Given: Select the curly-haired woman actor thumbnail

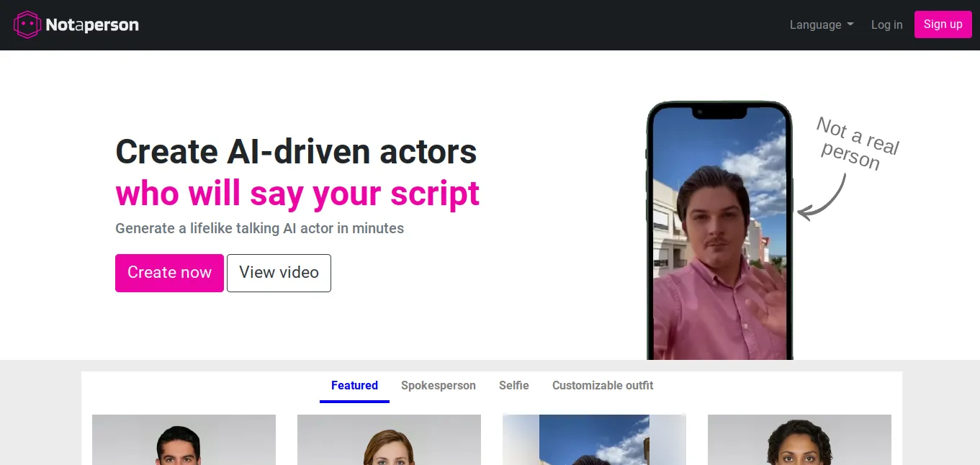Looking at the screenshot, I should coord(799,439).
